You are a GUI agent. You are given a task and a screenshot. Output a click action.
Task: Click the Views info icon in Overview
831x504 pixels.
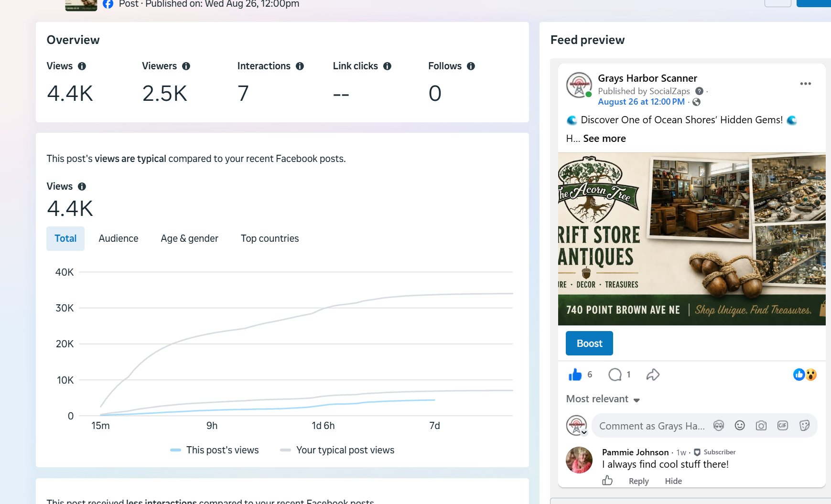click(x=82, y=66)
